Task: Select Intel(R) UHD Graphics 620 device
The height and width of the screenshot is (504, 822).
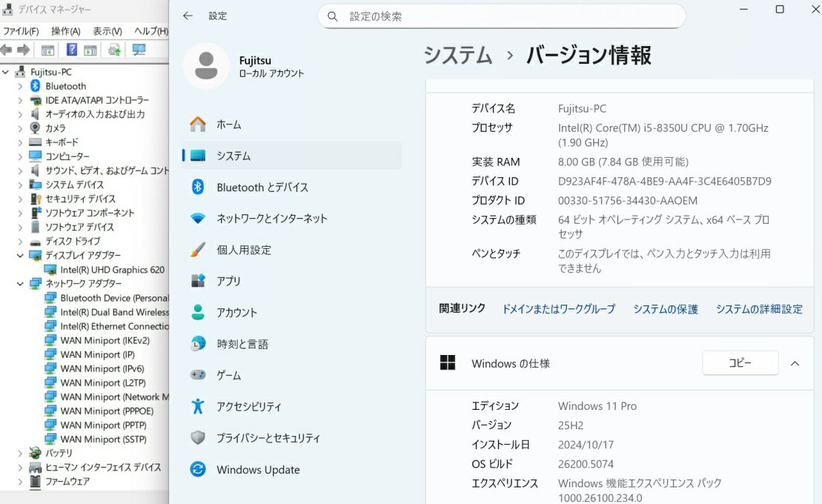Action: pyautogui.click(x=112, y=270)
